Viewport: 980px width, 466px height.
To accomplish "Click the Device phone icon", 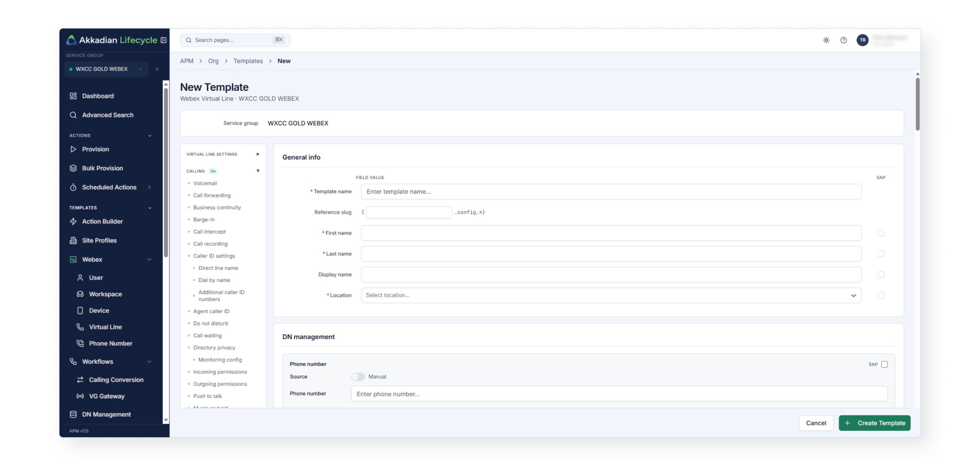I will 80,310.
